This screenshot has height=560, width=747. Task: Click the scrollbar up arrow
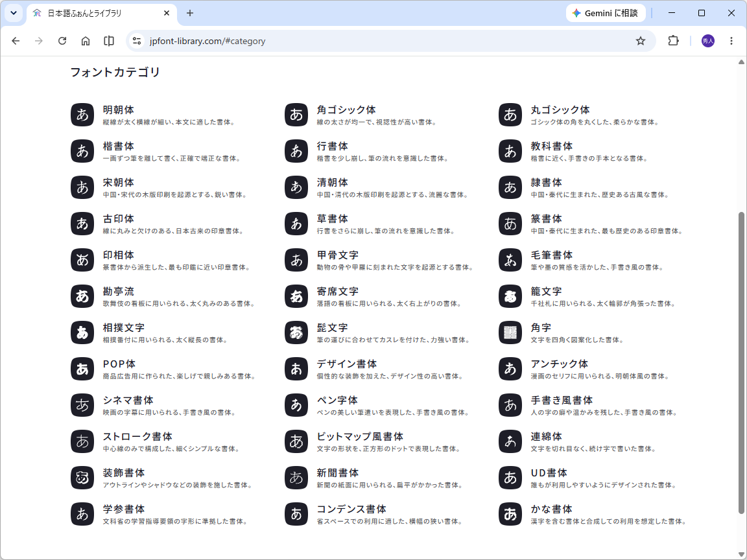tap(741, 62)
